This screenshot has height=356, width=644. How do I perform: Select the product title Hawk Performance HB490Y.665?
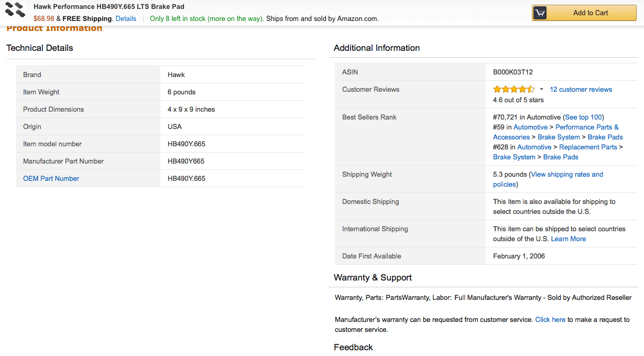tap(110, 6)
